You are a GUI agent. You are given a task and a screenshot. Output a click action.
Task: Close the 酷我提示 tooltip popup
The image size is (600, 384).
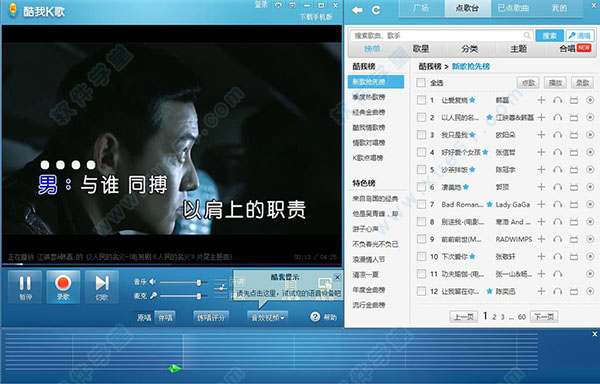[x=337, y=277]
